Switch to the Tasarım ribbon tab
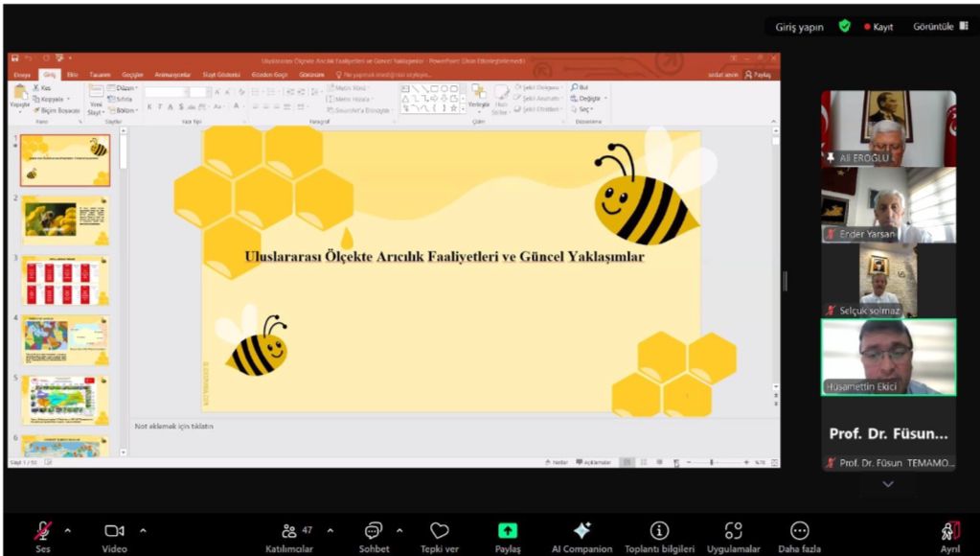The width and height of the screenshot is (980, 556). pyautogui.click(x=100, y=75)
